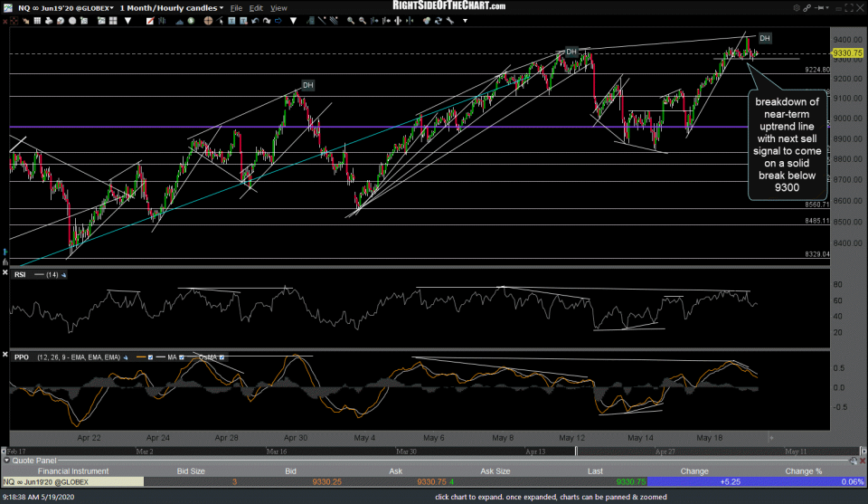This screenshot has height=504, width=868.
Task: Close the PPO indicator panel
Action: coord(5,355)
